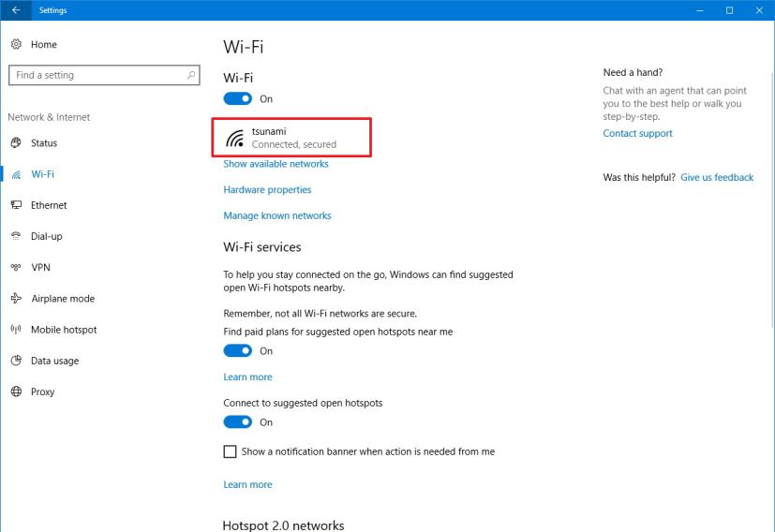
Task: Disable Find paid plans hotspot toggle
Action: click(238, 350)
